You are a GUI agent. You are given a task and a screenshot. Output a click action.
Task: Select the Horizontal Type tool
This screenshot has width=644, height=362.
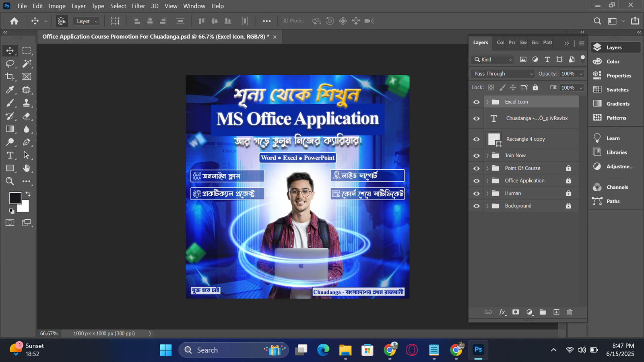click(10, 155)
